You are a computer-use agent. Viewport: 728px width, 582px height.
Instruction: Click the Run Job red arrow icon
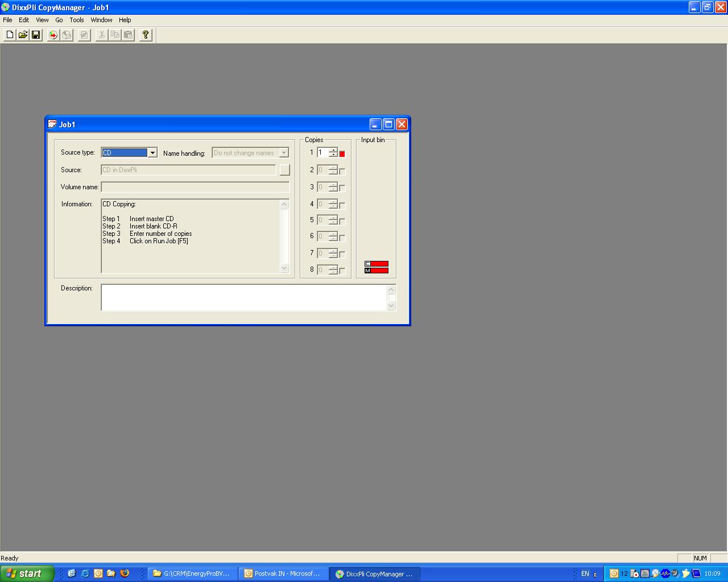pyautogui.click(x=53, y=35)
